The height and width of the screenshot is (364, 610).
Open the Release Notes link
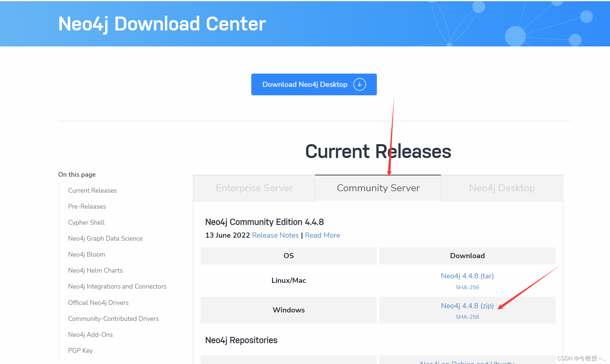[x=275, y=235]
